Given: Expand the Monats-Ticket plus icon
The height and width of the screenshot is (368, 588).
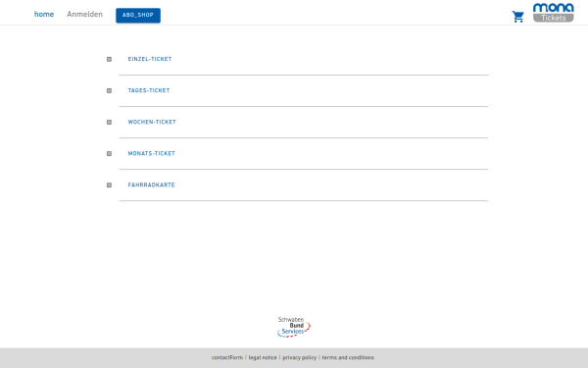Looking at the screenshot, I should [x=109, y=154].
